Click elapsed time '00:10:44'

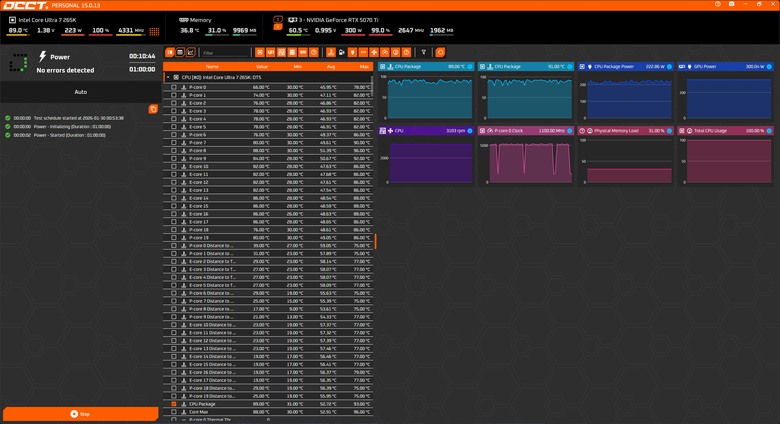[x=142, y=56]
